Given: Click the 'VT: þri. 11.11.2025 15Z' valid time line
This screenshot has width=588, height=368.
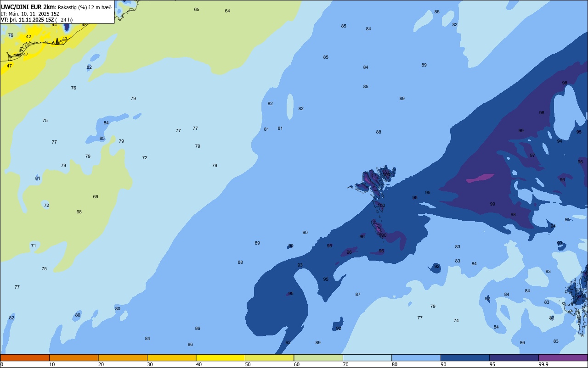Looking at the screenshot, I should click(28, 19).
